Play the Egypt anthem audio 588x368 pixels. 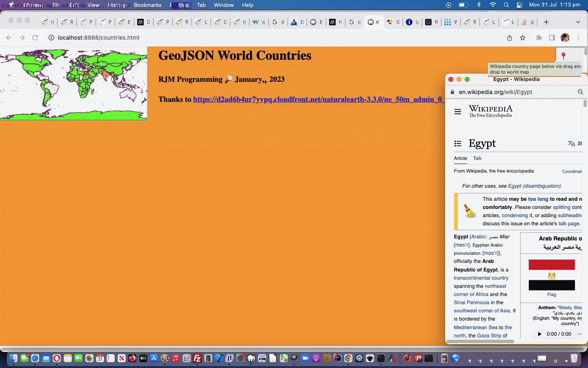pyautogui.click(x=539, y=334)
